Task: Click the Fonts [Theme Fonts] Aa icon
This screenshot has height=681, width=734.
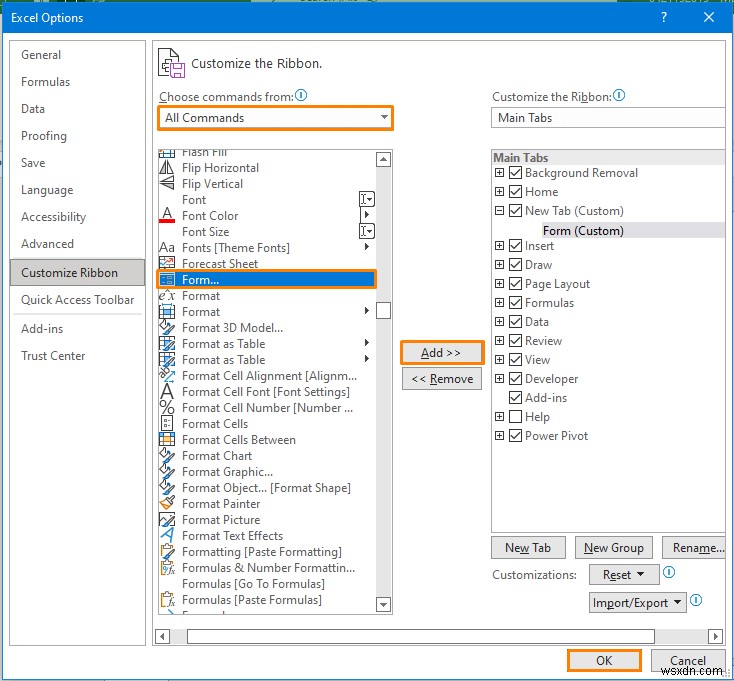Action: pos(167,247)
